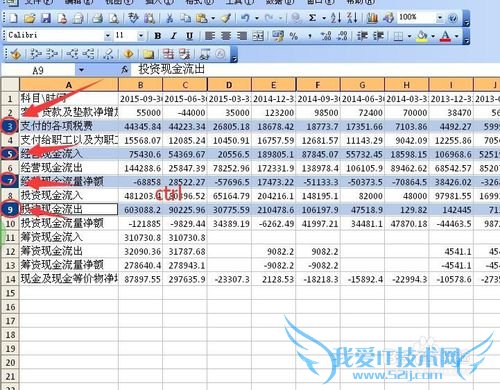Open the fill color palette dropdown arrow

pyautogui.click(x=433, y=36)
